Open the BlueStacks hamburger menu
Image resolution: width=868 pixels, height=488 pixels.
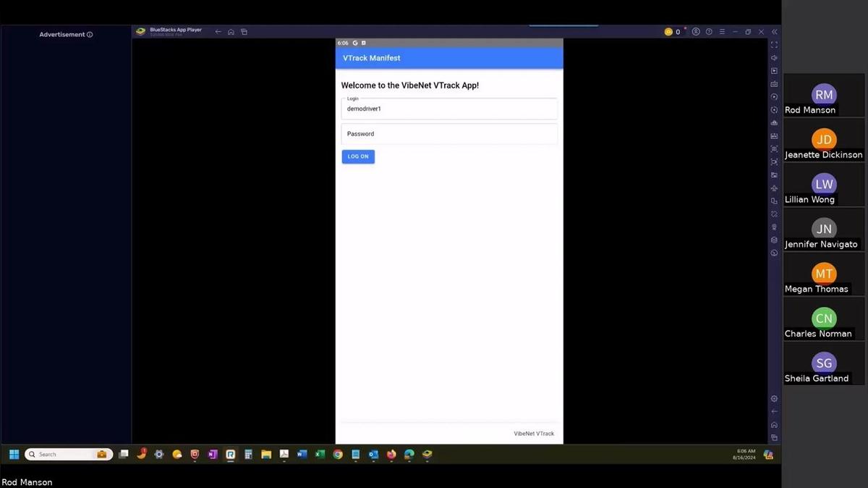coord(721,31)
